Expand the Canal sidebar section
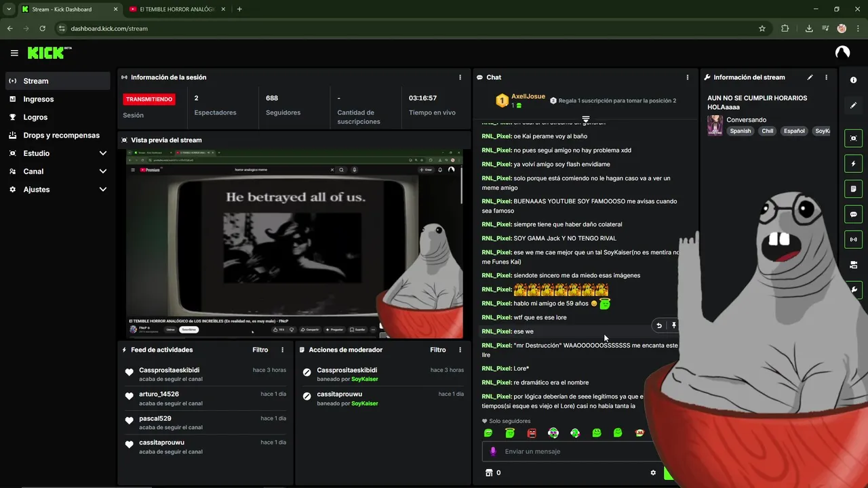 58,171
